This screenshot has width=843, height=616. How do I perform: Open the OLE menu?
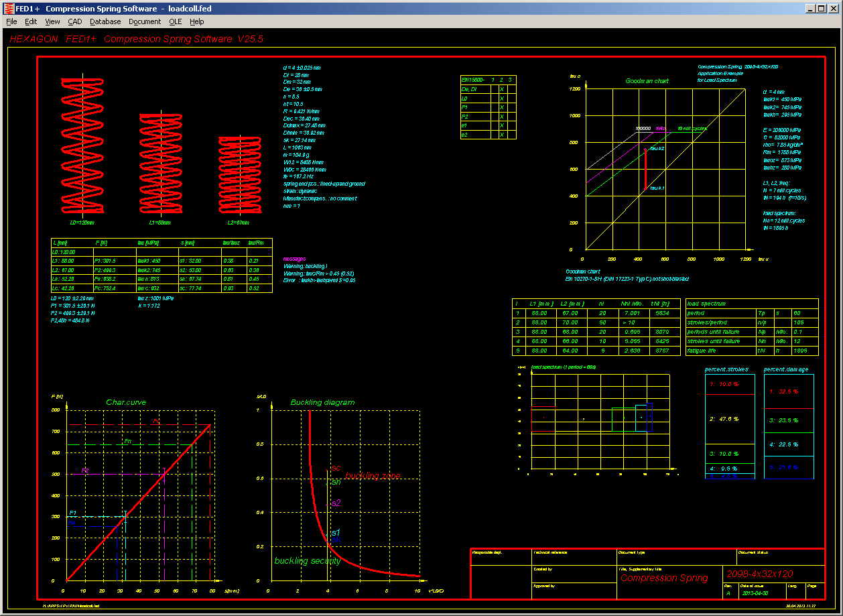[176, 21]
